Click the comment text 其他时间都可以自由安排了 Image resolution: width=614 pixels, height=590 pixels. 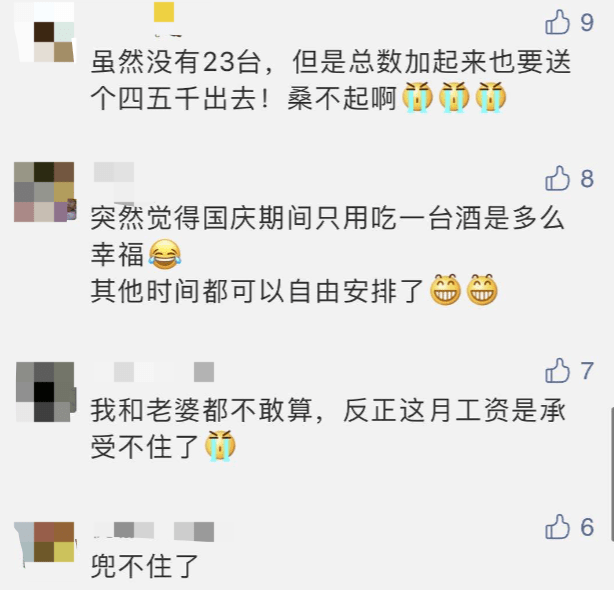(x=256, y=291)
